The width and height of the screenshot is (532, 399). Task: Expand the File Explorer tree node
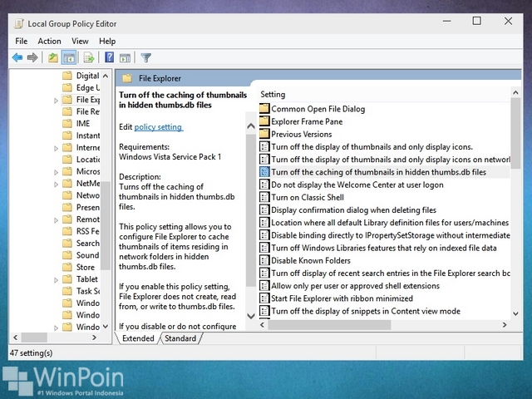[x=56, y=101]
